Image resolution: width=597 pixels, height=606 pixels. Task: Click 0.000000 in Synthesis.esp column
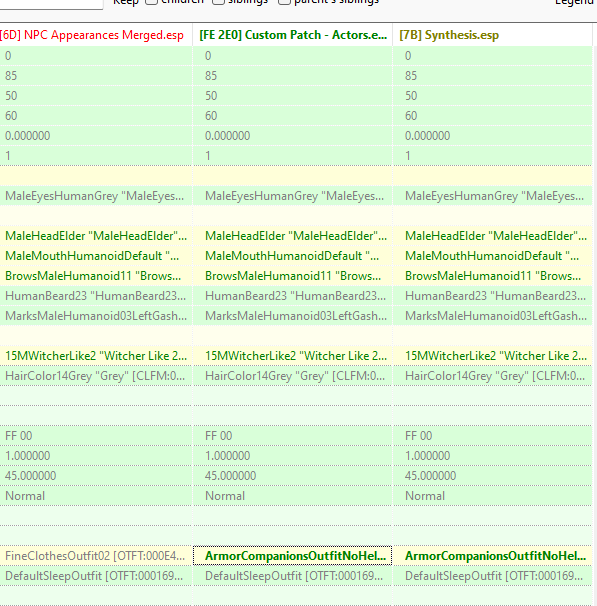pyautogui.click(x=492, y=136)
